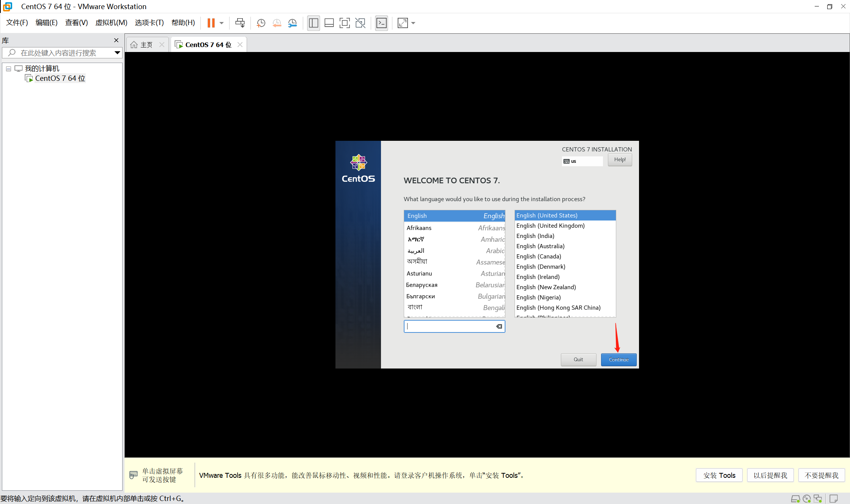
Task: Send Ctrl+Alt+Del to the guest OS
Action: pyautogui.click(x=240, y=23)
